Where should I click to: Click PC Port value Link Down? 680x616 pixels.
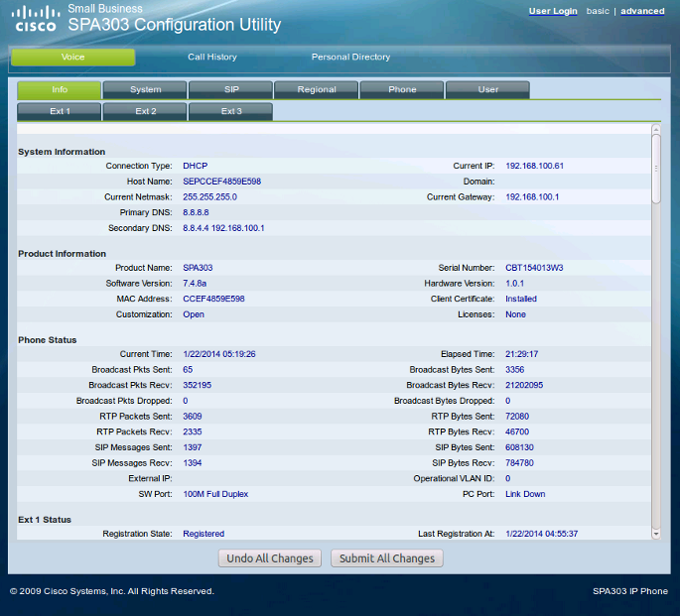pos(525,494)
